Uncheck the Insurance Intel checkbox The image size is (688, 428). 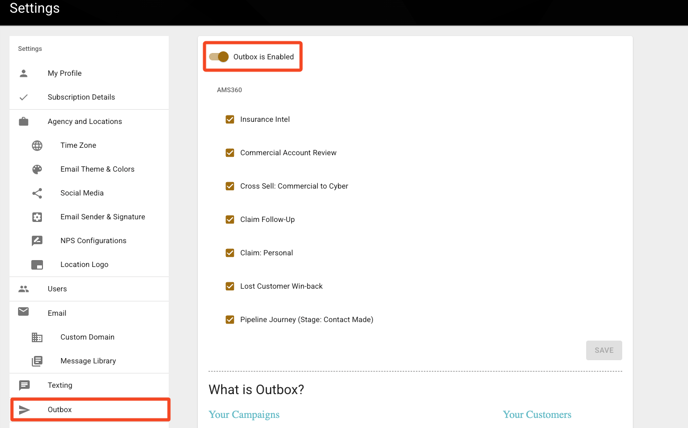230,119
